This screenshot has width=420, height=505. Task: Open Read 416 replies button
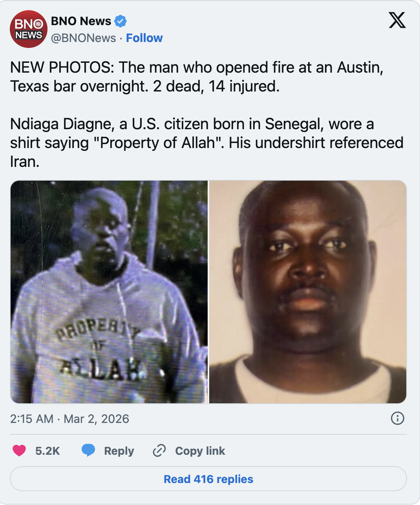(208, 479)
